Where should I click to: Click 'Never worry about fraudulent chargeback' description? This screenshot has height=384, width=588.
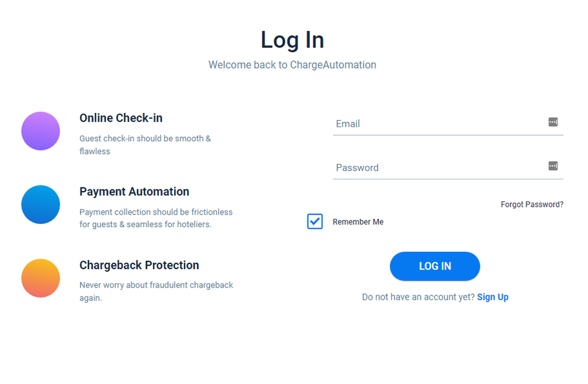point(156,291)
